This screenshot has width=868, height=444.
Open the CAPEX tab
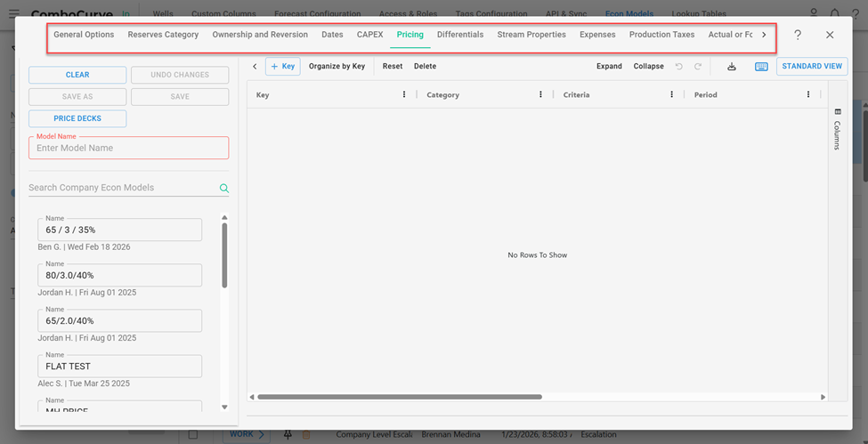369,35
